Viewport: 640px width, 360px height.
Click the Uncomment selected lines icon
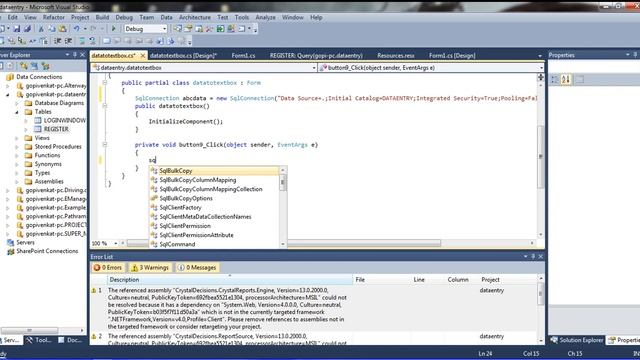[93, 41]
